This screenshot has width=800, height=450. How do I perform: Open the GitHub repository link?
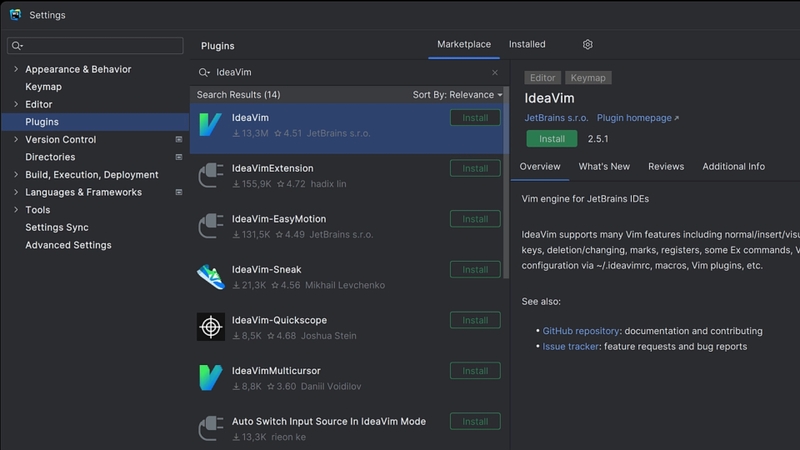pos(581,331)
